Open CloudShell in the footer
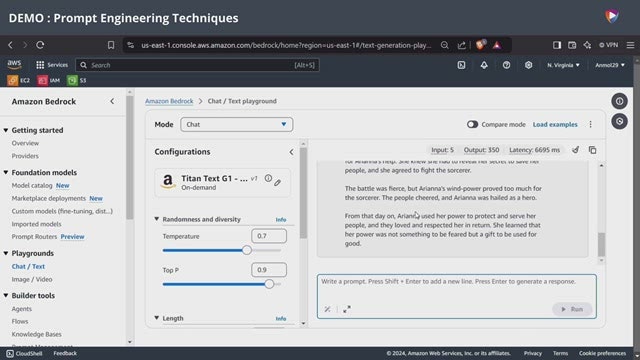640x360 pixels. [x=24, y=353]
